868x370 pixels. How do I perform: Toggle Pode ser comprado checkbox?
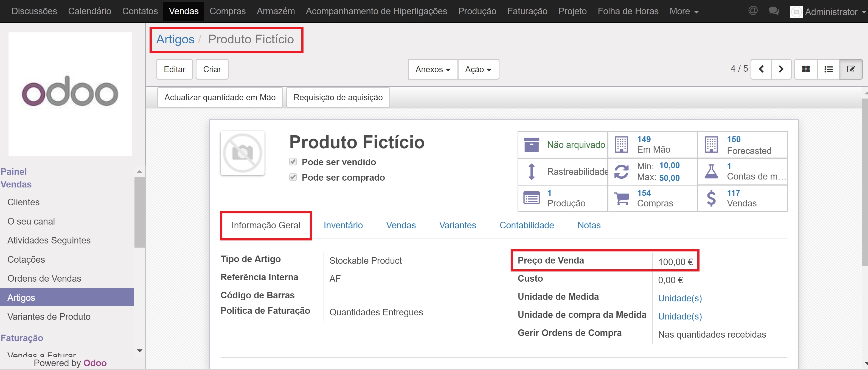(293, 177)
